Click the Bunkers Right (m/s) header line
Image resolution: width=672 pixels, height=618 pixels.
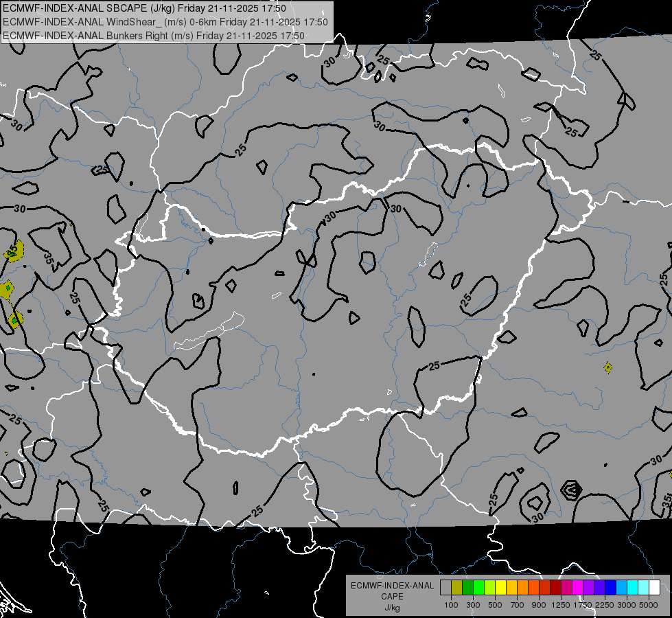point(154,36)
